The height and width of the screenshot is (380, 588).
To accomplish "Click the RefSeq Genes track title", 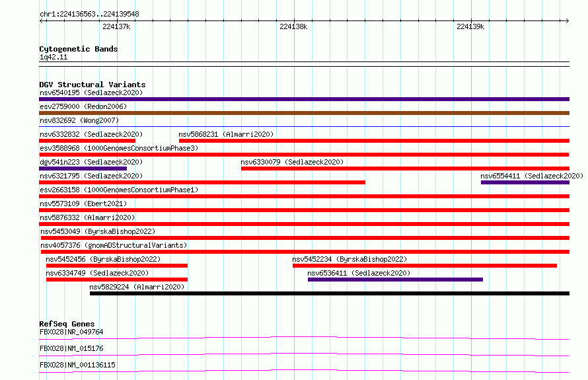I will coord(67,324).
